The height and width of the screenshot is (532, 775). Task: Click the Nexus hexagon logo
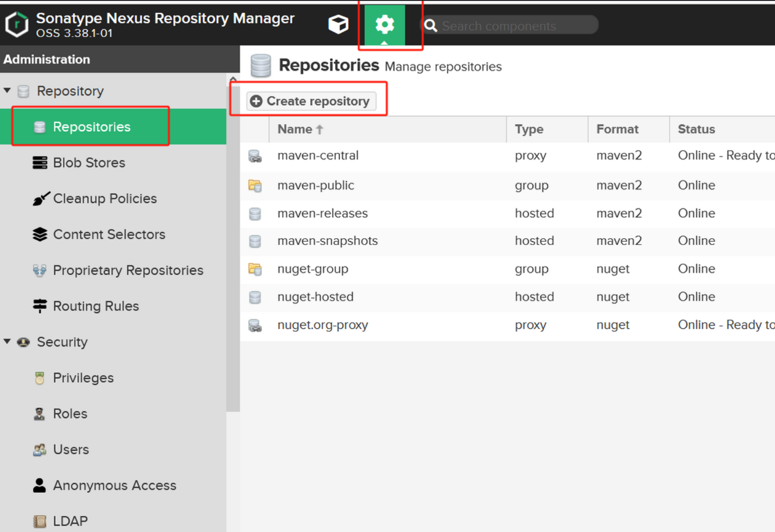point(17,24)
